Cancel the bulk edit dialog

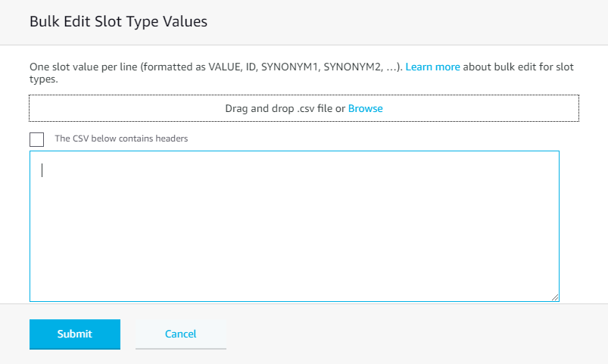[x=180, y=334]
